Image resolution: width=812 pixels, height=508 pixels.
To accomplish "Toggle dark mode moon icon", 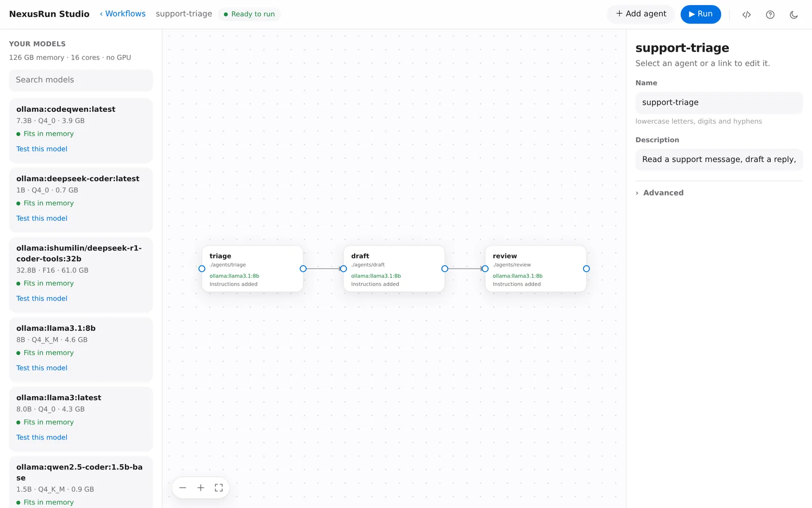I will pyautogui.click(x=794, y=14).
